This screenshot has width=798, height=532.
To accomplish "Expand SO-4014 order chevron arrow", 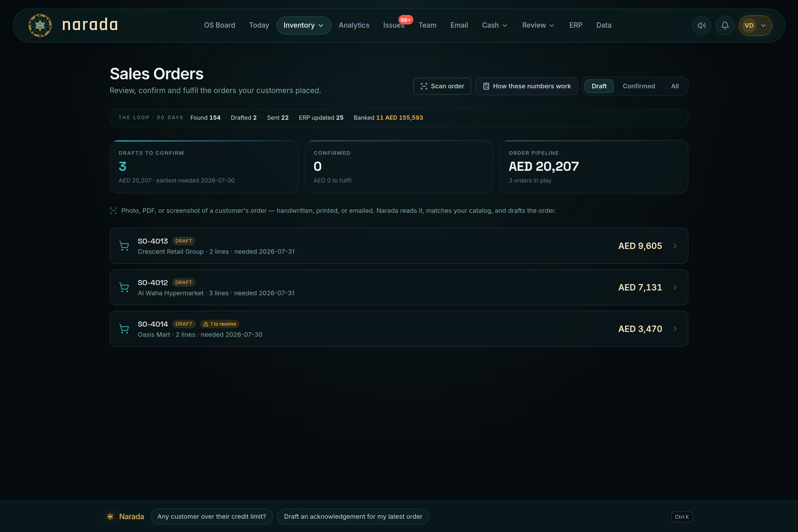I will pyautogui.click(x=675, y=329).
